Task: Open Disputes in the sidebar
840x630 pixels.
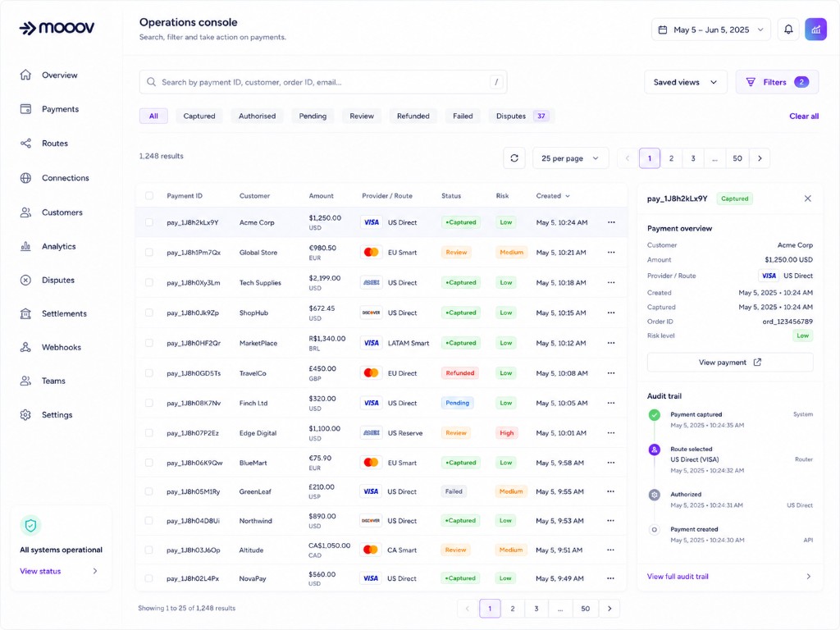Action: pyautogui.click(x=59, y=280)
